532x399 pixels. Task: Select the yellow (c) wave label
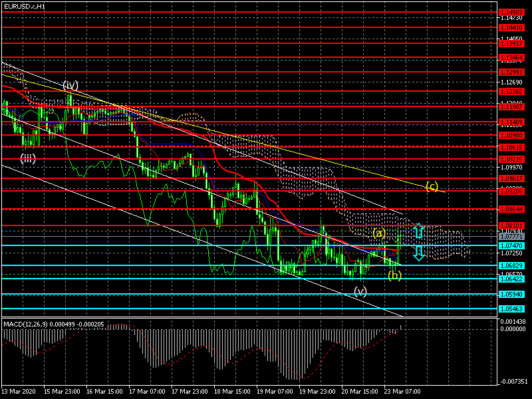[432, 186]
